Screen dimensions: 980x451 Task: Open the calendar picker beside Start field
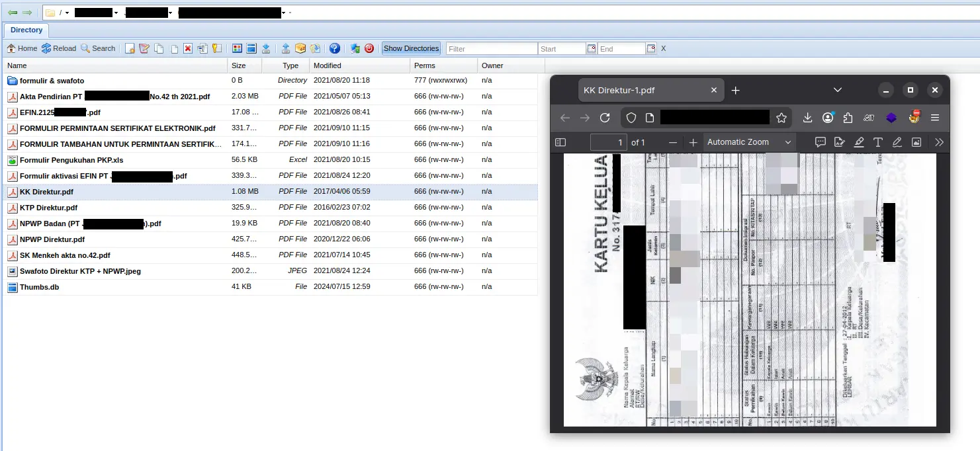coord(592,48)
